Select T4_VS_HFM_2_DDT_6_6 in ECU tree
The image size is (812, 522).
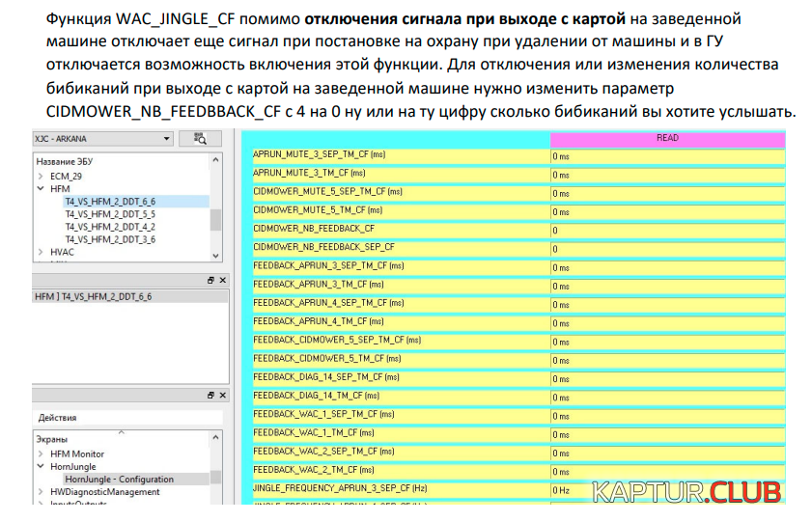pos(109,202)
